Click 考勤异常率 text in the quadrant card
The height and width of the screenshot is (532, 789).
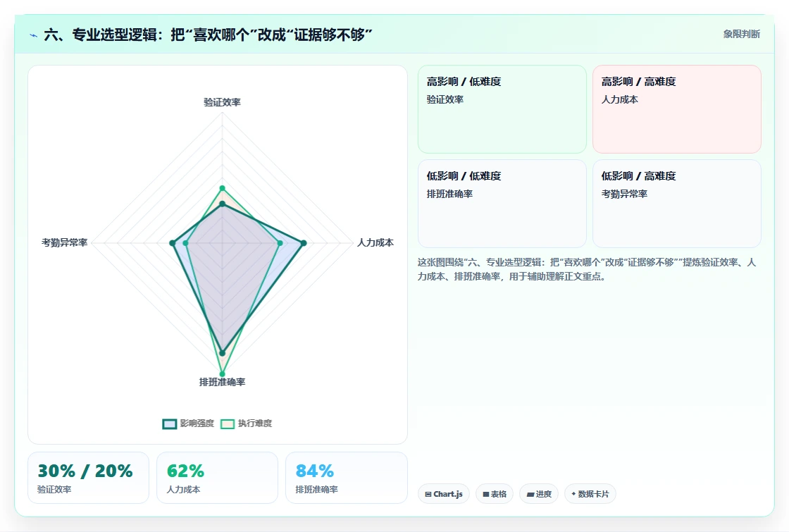click(624, 194)
